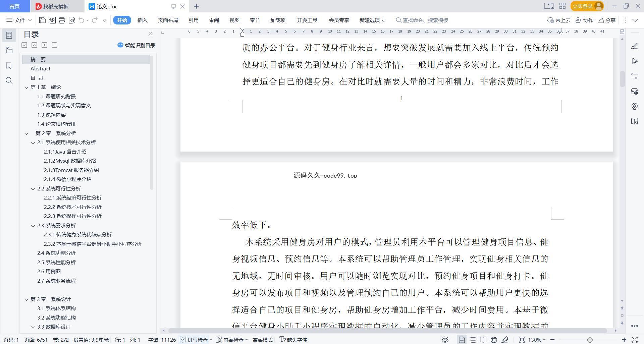Click the new tab plus button
Image resolution: width=644 pixels, height=344 pixels.
[196, 6]
